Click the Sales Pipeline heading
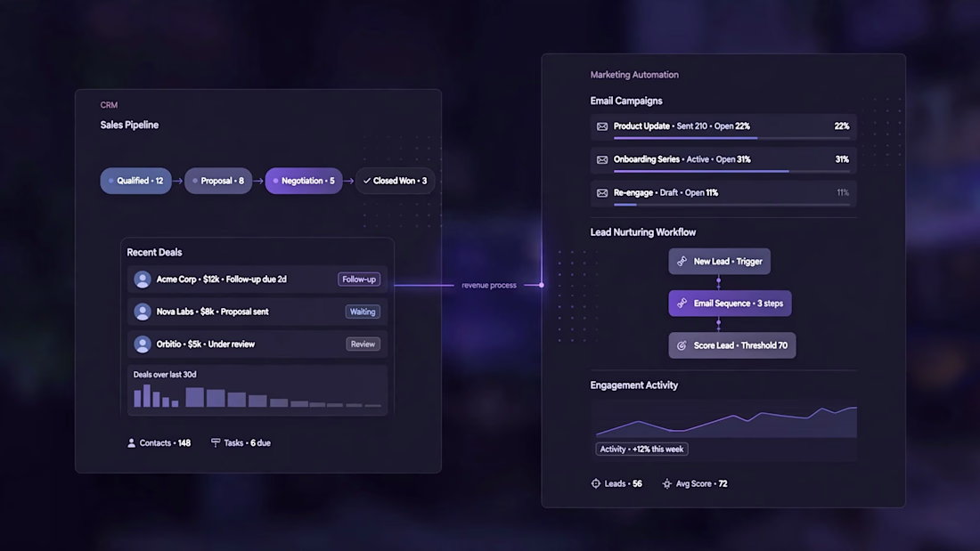The width and height of the screenshot is (980, 551). pyautogui.click(x=129, y=125)
